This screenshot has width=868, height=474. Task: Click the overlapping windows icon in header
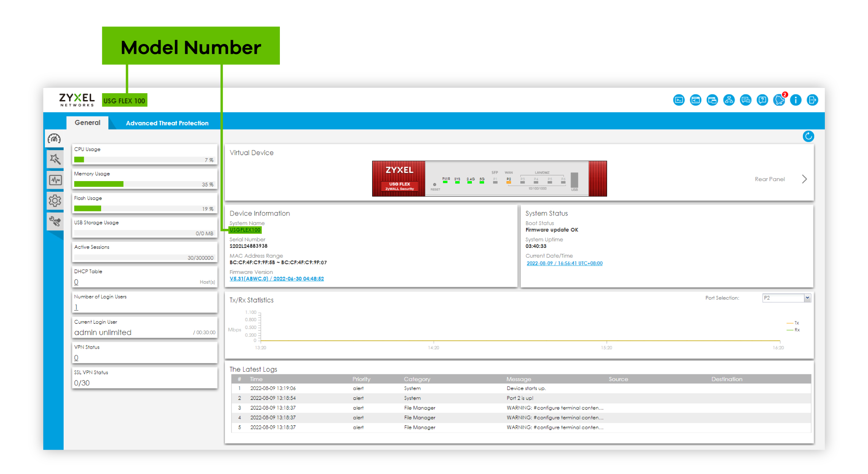[712, 100]
